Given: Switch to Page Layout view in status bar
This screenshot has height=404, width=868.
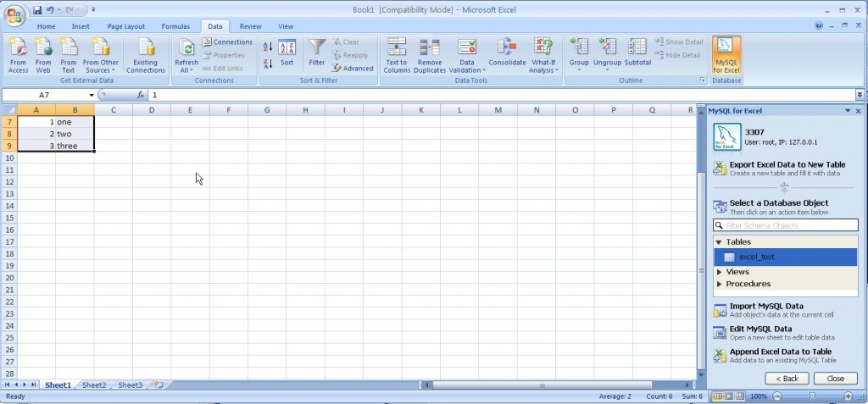Looking at the screenshot, I should [x=728, y=396].
